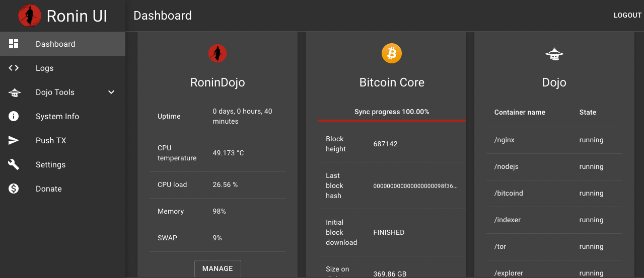Click the Settings wrench icon
This screenshot has width=644, height=278.
[14, 164]
